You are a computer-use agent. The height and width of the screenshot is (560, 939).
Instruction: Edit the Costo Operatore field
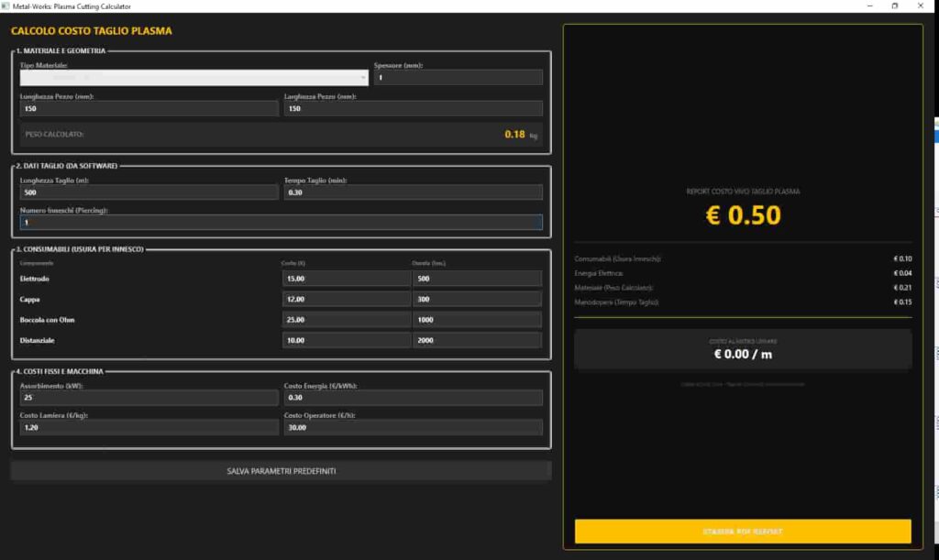[x=413, y=427]
